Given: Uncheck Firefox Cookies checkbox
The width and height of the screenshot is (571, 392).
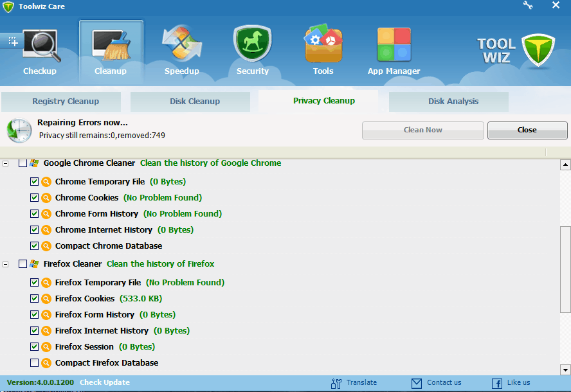Looking at the screenshot, I should pos(34,298).
